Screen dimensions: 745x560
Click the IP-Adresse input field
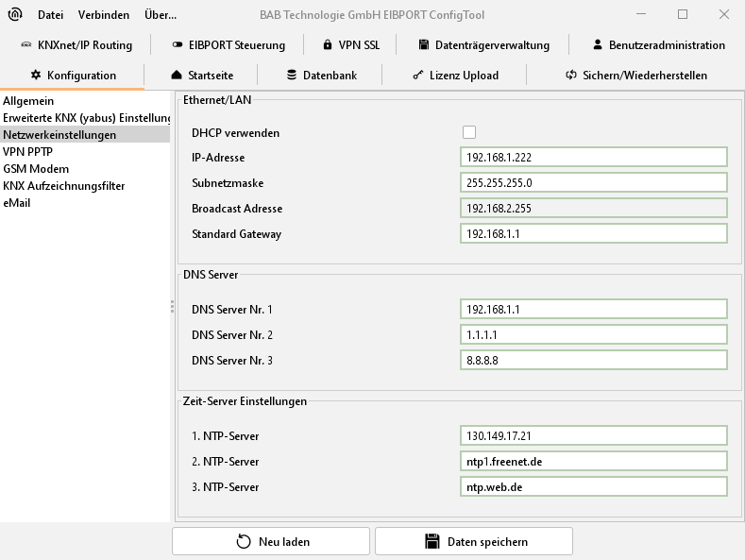click(x=594, y=158)
